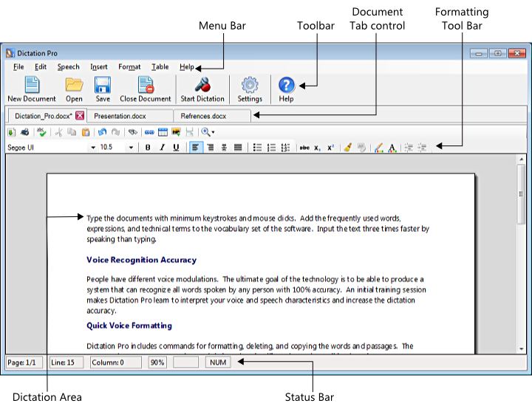Click the Find binoculars icon
This screenshot has height=406, width=532.
pos(133,132)
